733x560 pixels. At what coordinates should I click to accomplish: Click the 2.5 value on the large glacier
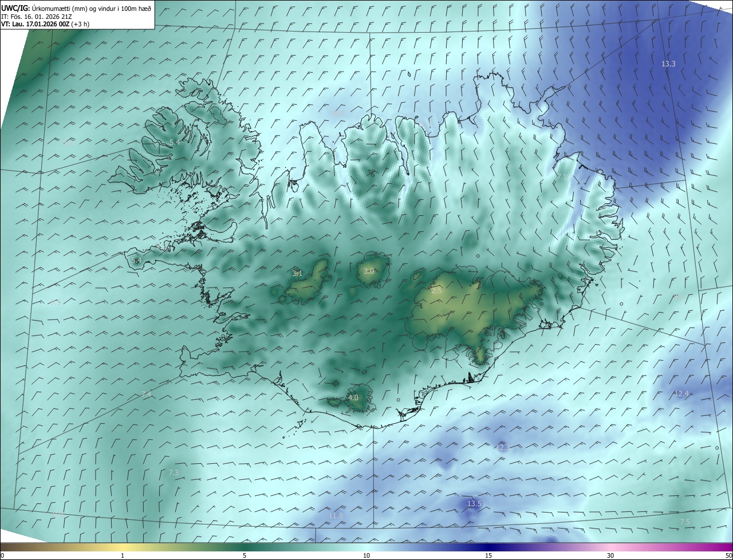tap(436, 291)
